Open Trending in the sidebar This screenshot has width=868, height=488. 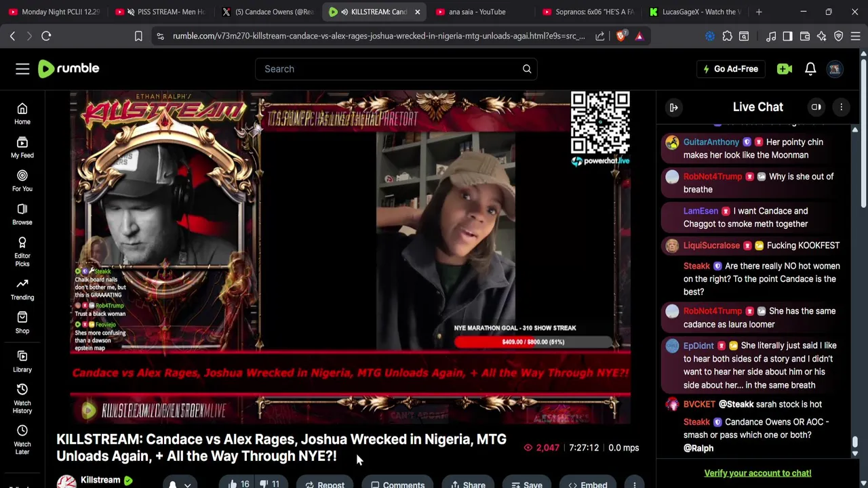coord(22,289)
